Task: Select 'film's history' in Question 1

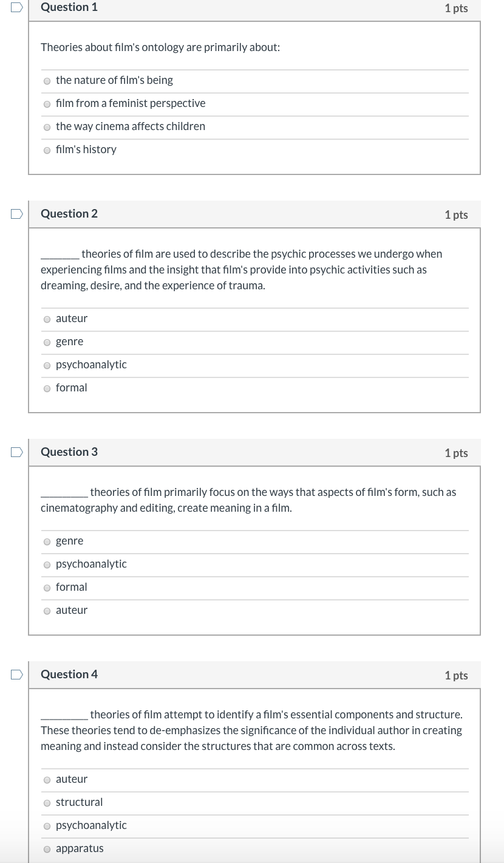Action: tap(47, 150)
